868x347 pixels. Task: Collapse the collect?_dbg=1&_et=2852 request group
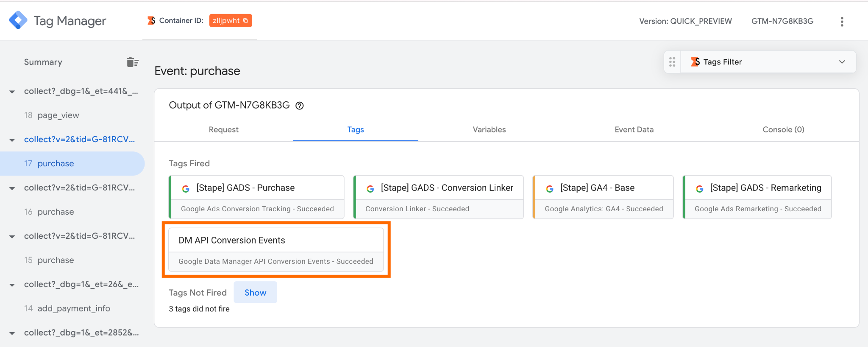coord(12,333)
